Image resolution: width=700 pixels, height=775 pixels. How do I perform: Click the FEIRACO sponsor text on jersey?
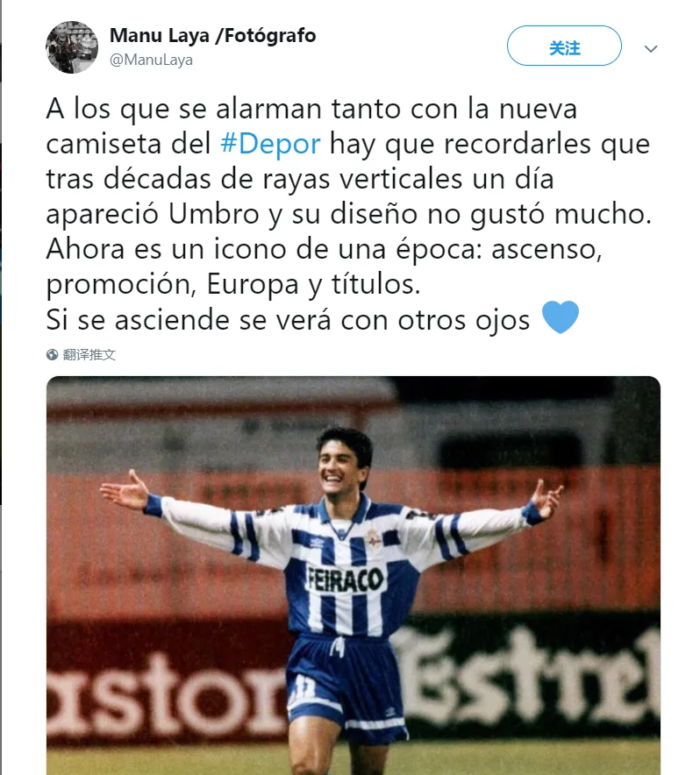(x=346, y=579)
